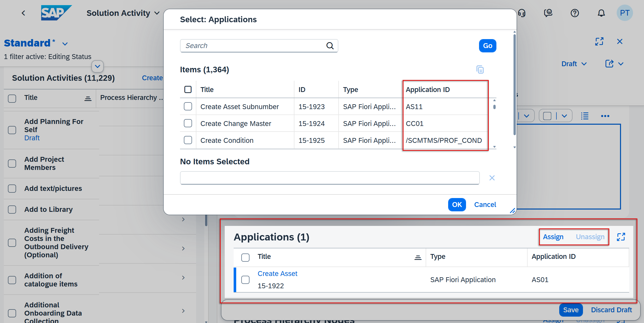Click the headset support icon
The image size is (644, 323).
click(x=522, y=13)
